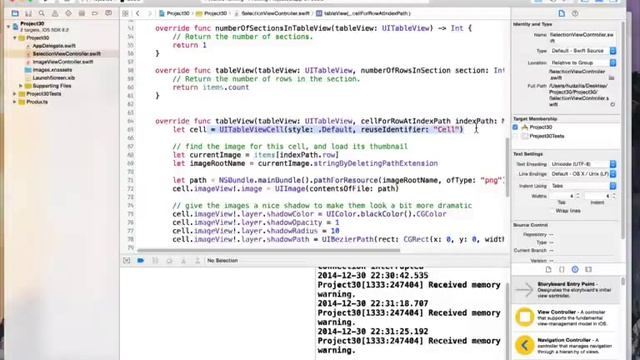The image size is (640, 360).
Task: Show the Object library circle icon
Action: point(575,269)
